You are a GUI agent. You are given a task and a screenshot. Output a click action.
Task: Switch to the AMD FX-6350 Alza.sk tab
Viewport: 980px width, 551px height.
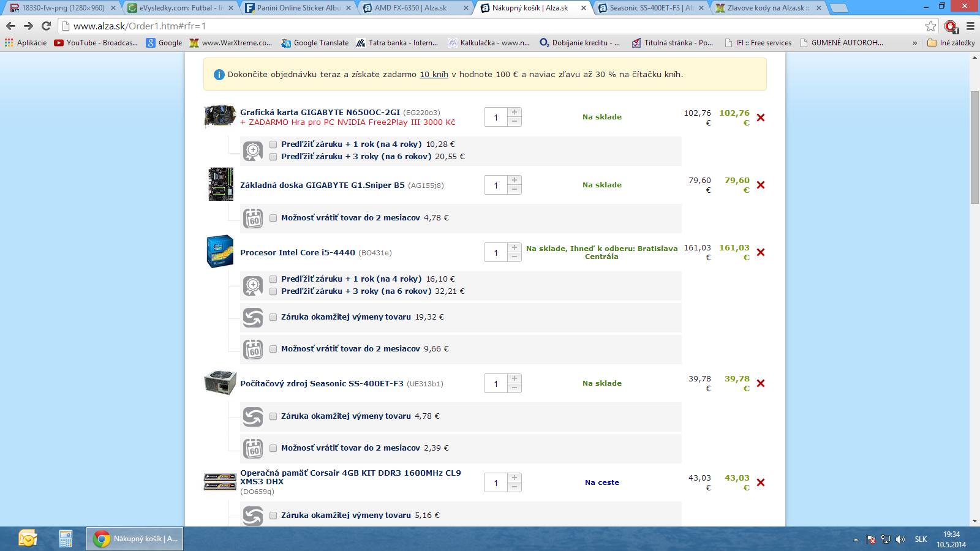(x=415, y=8)
